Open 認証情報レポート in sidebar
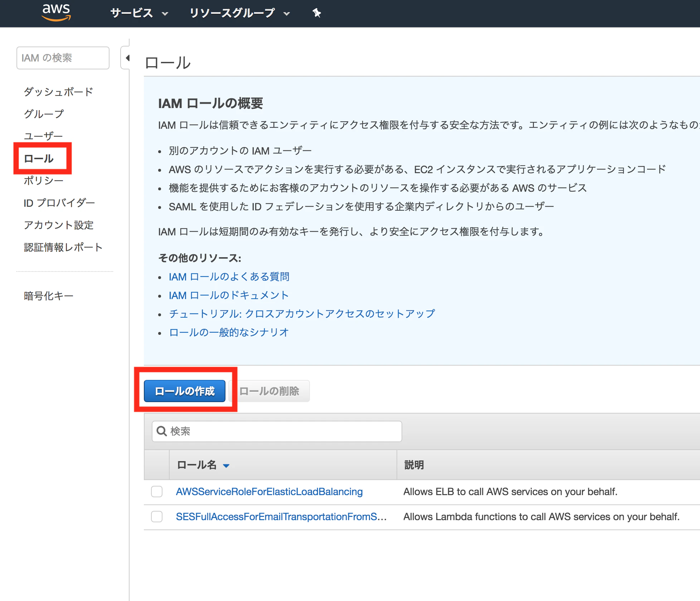 63,247
